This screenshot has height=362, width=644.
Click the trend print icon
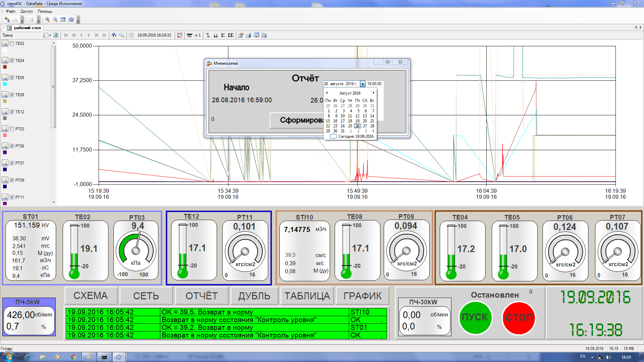click(x=249, y=35)
